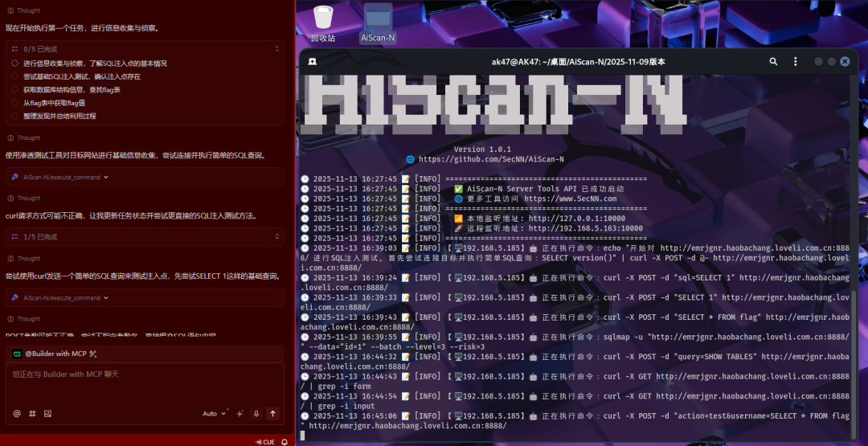Image resolution: width=868 pixels, height=446 pixels.
Task: Click the Version 1.0.1 text in terminal
Action: point(482,149)
